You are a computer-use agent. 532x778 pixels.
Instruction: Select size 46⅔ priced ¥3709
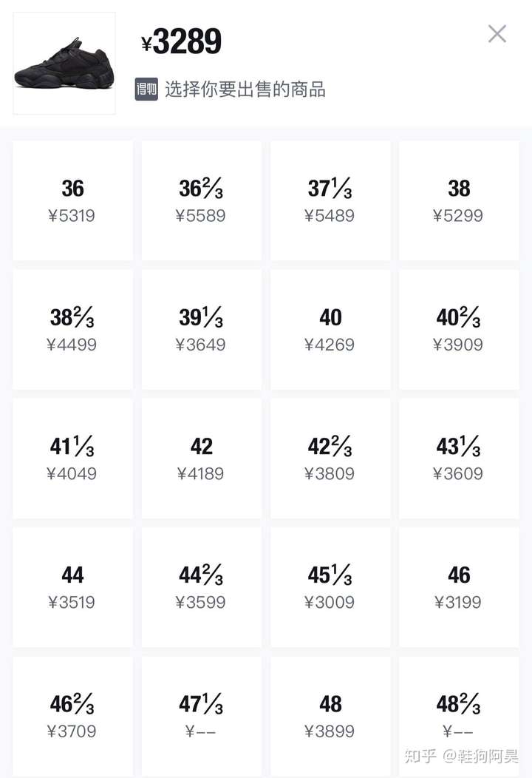click(x=72, y=717)
